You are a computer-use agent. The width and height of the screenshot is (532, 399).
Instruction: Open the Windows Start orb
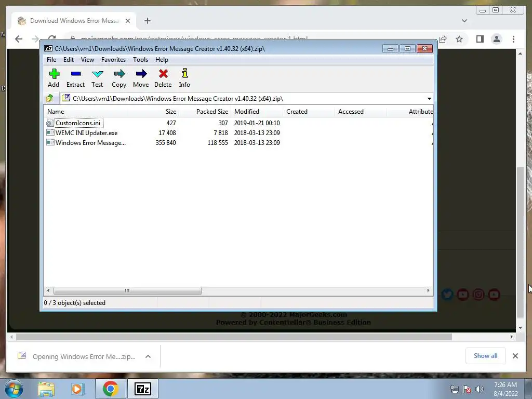14,389
